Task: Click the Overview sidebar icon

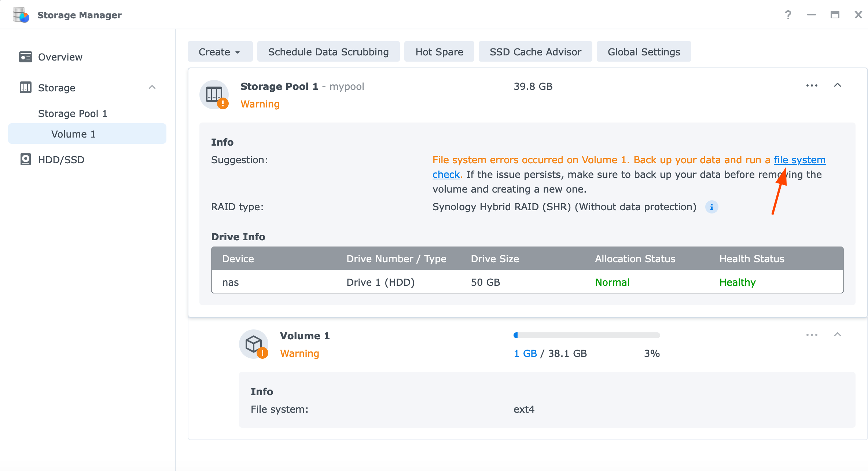Action: [x=25, y=57]
